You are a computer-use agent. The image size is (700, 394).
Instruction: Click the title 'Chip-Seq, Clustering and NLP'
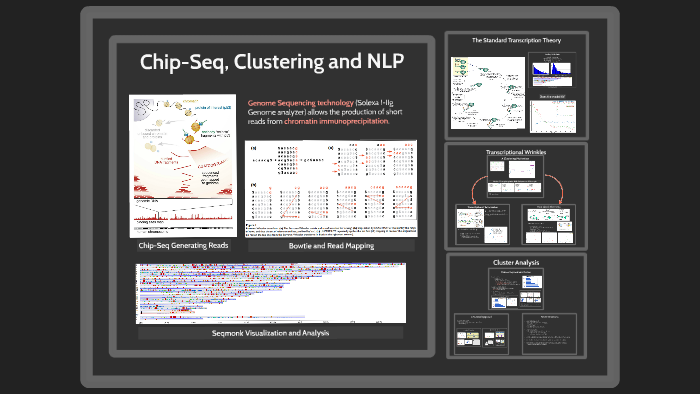pyautogui.click(x=272, y=62)
